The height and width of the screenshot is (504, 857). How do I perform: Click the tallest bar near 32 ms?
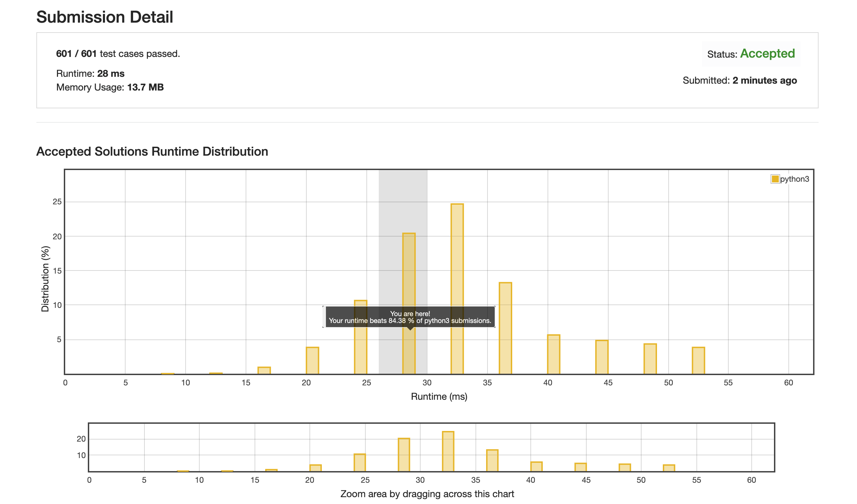(457, 288)
